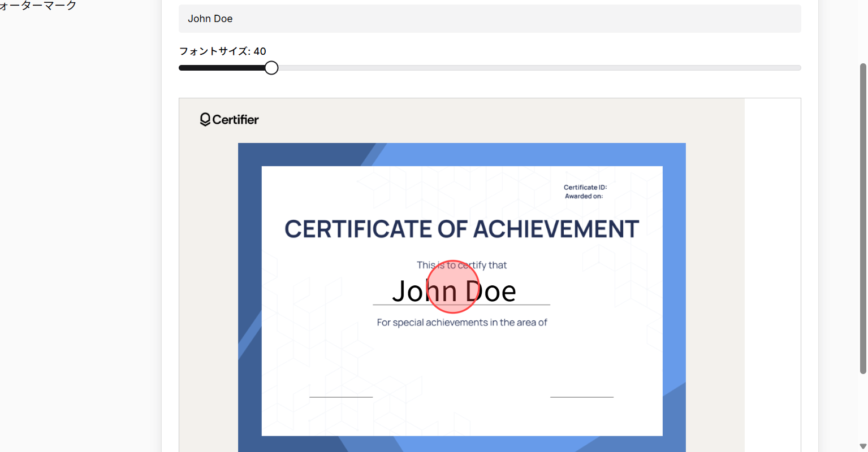Click the right signature line on the certificate
The image size is (868, 452).
581,397
